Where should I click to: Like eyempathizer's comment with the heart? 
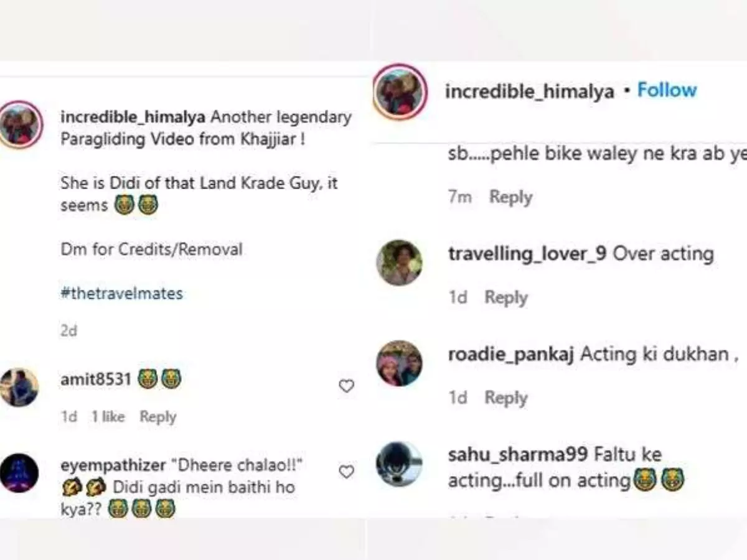point(346,472)
